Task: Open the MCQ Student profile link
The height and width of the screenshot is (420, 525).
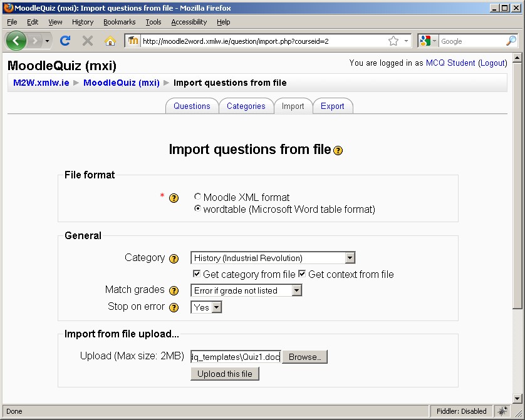Action: 450,63
